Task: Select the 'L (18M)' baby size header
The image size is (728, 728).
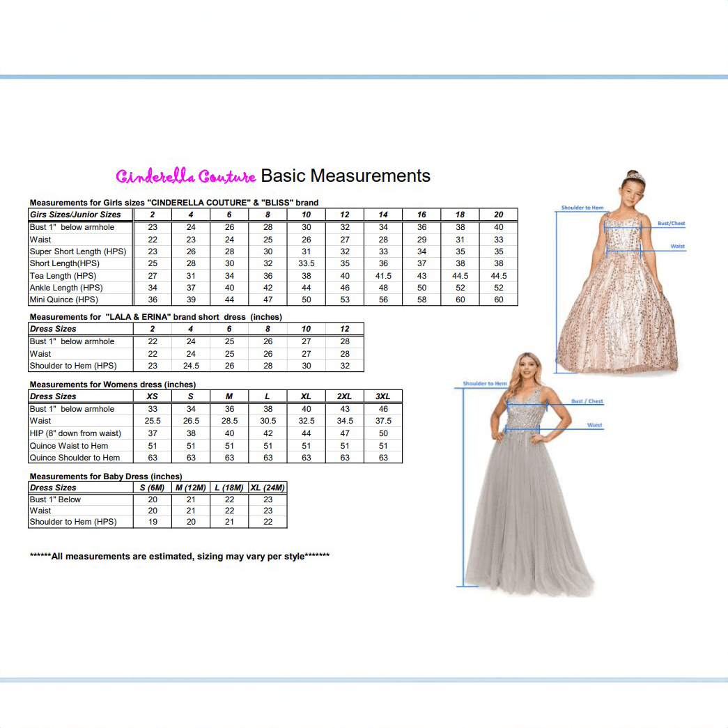Action: [x=229, y=488]
